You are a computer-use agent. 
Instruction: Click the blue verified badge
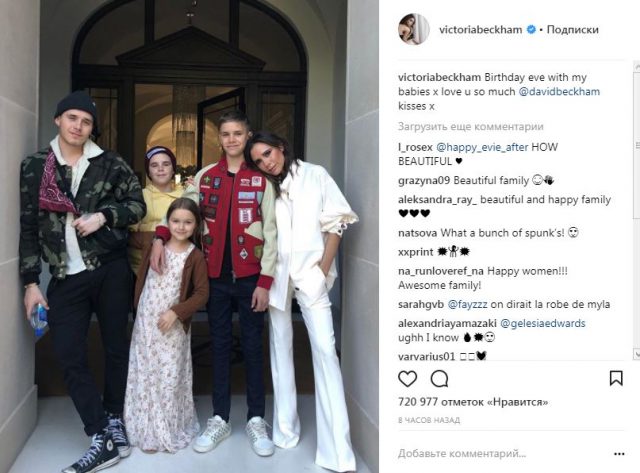(x=531, y=29)
